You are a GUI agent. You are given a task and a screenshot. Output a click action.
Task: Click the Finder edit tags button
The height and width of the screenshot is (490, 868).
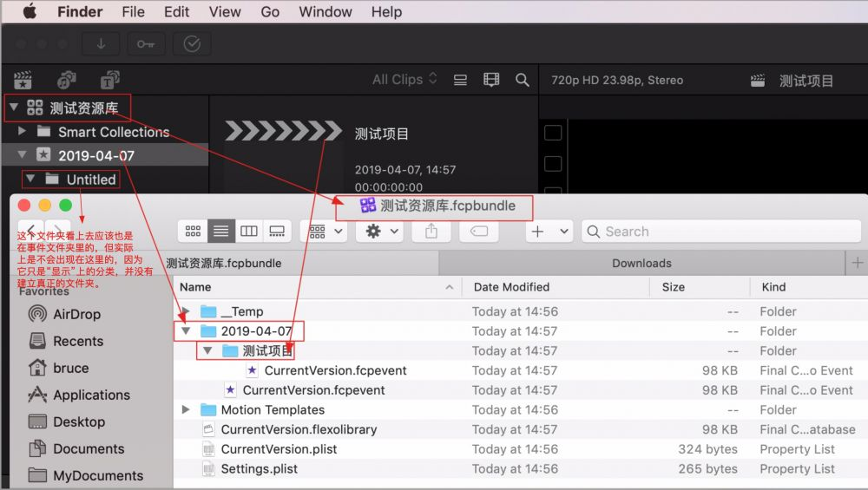(x=479, y=232)
